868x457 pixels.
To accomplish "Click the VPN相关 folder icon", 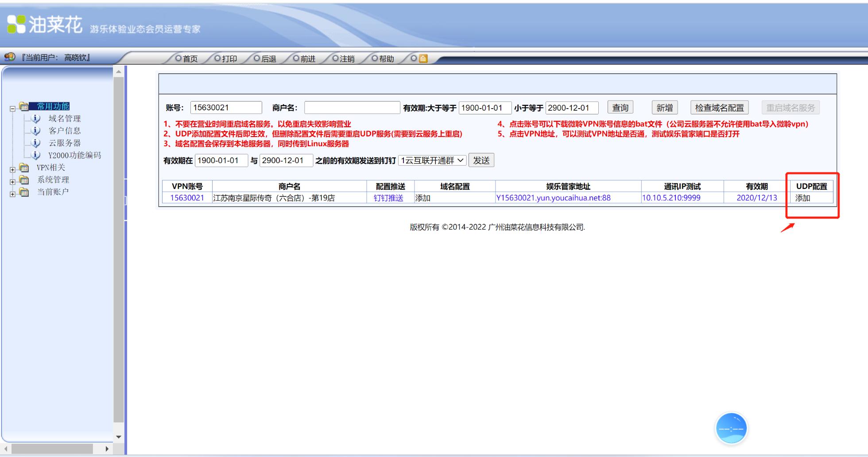I will 24,168.
